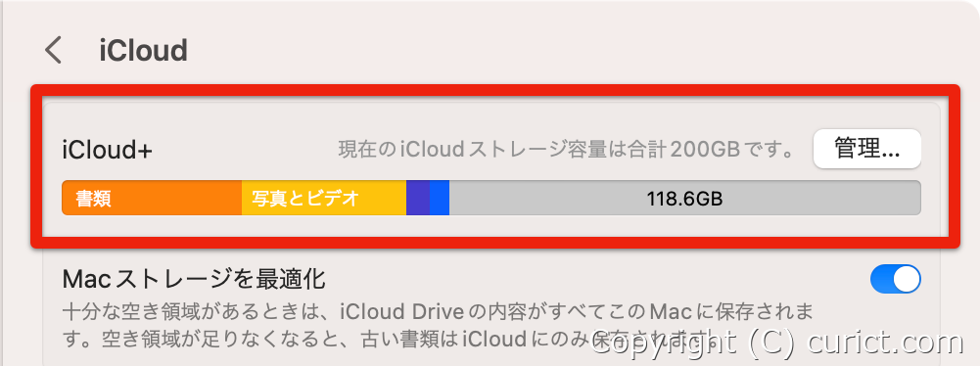Viewport: 980px width, 366px height.
Task: Click the iCloud page title
Action: coord(143,51)
